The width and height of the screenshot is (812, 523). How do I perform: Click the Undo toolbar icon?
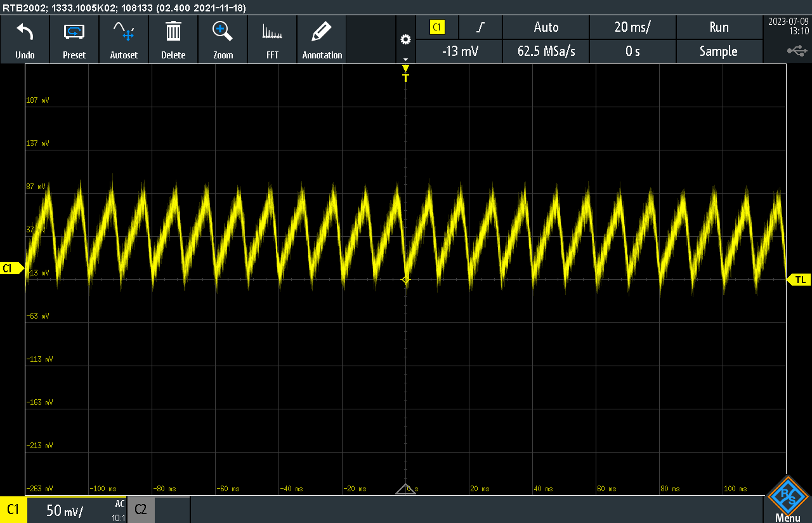point(25,39)
